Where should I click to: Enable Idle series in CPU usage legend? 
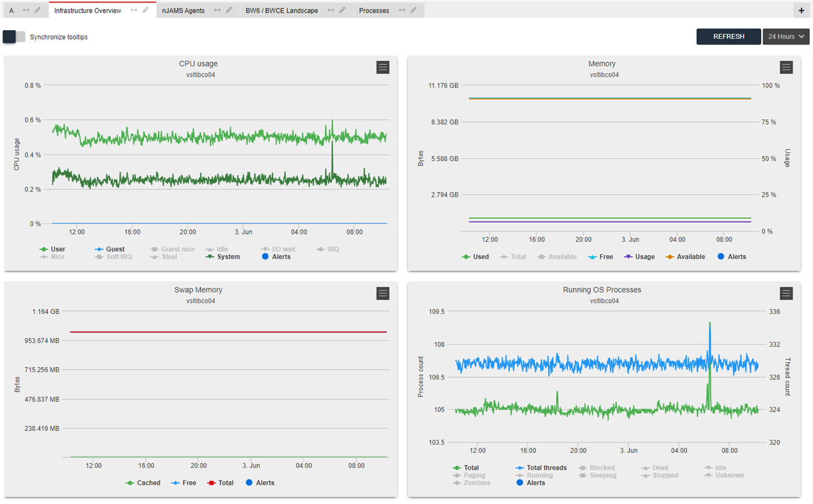pos(217,249)
